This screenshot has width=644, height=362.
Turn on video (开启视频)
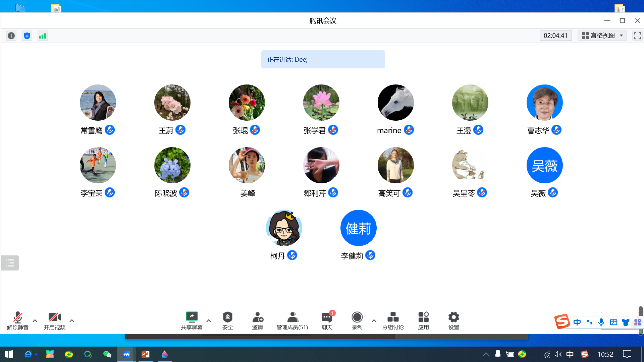(54, 321)
